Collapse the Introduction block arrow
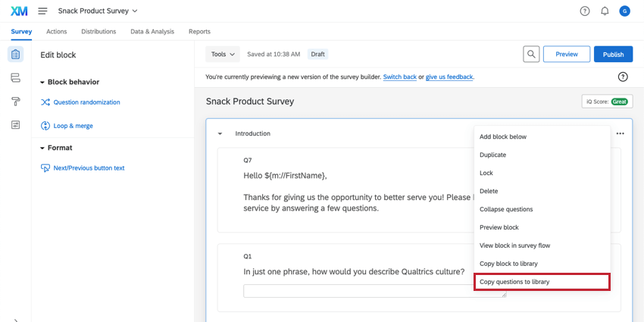This screenshot has width=644, height=322. point(220,133)
